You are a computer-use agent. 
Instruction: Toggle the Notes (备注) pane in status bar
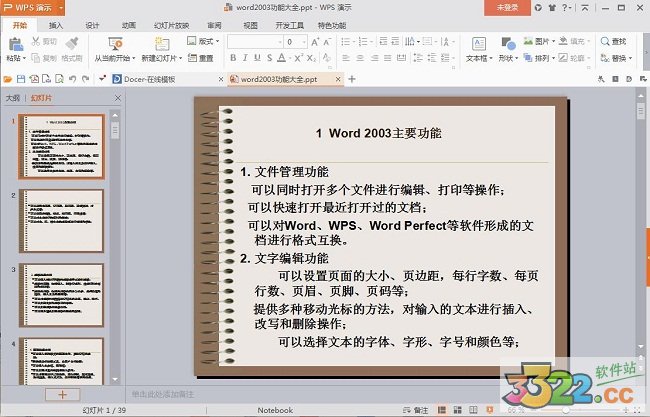pyautogui.click(x=415, y=410)
